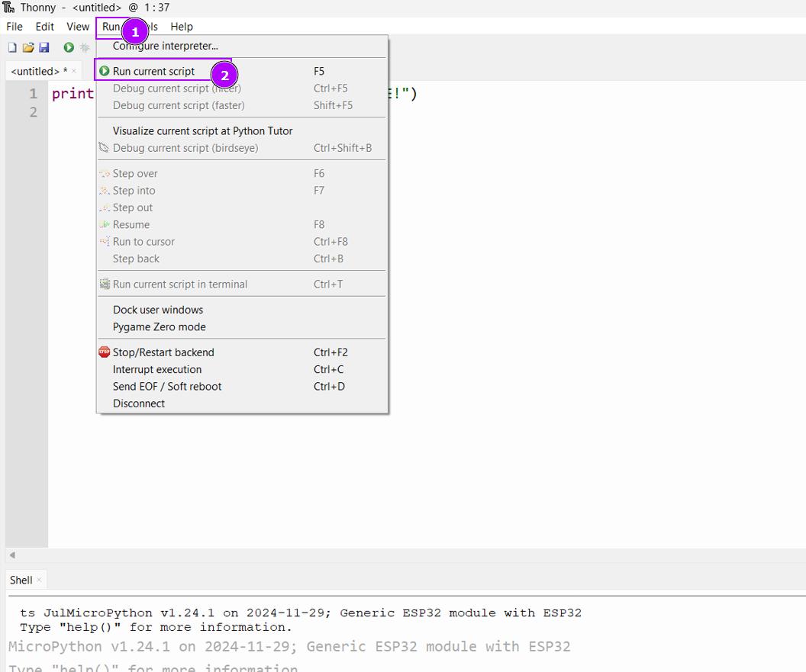Choose Configure interpreter from the Run menu
806x672 pixels.
coord(242,46)
